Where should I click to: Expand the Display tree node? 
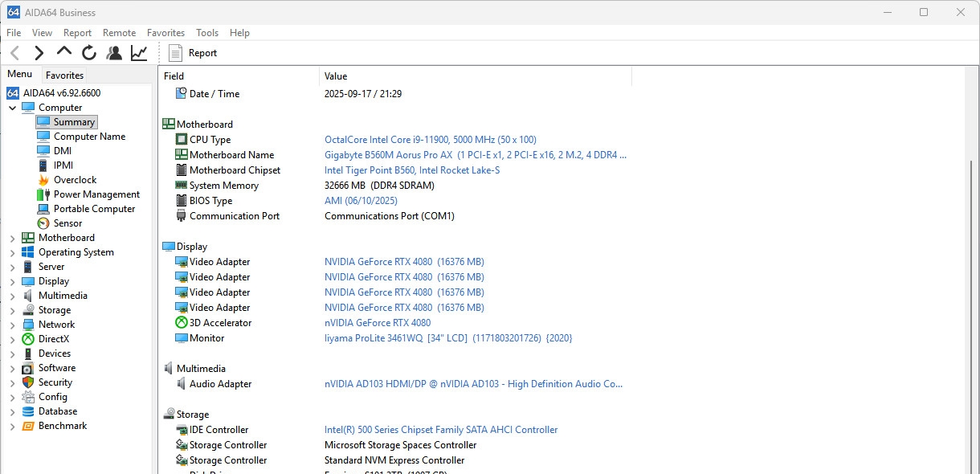[x=12, y=281]
